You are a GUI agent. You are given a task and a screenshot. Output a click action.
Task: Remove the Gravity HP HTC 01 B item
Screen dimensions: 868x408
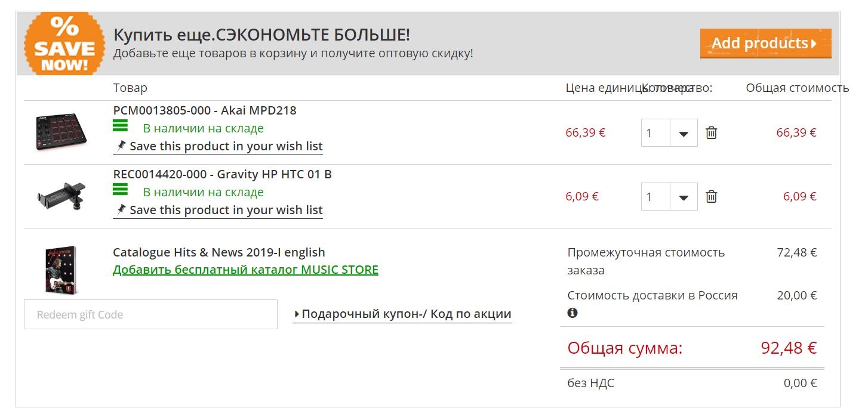click(711, 197)
